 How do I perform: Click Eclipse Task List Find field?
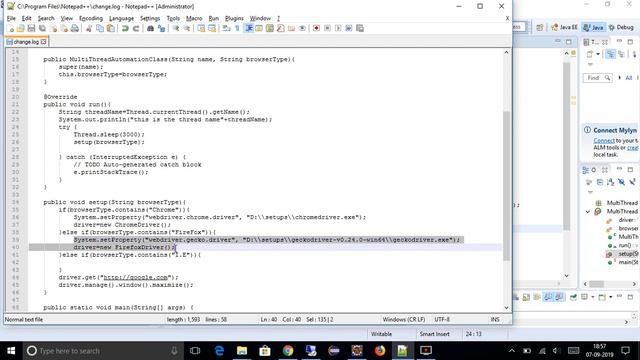tap(598, 78)
